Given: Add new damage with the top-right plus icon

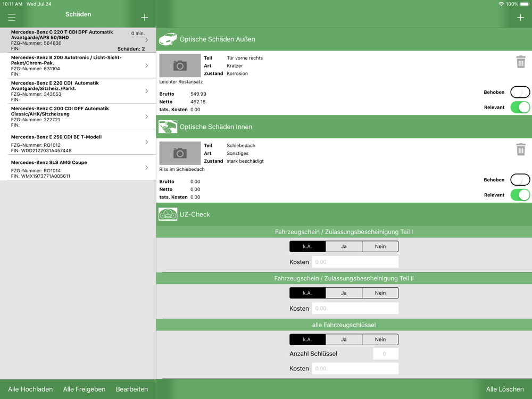Looking at the screenshot, I should (x=520, y=18).
